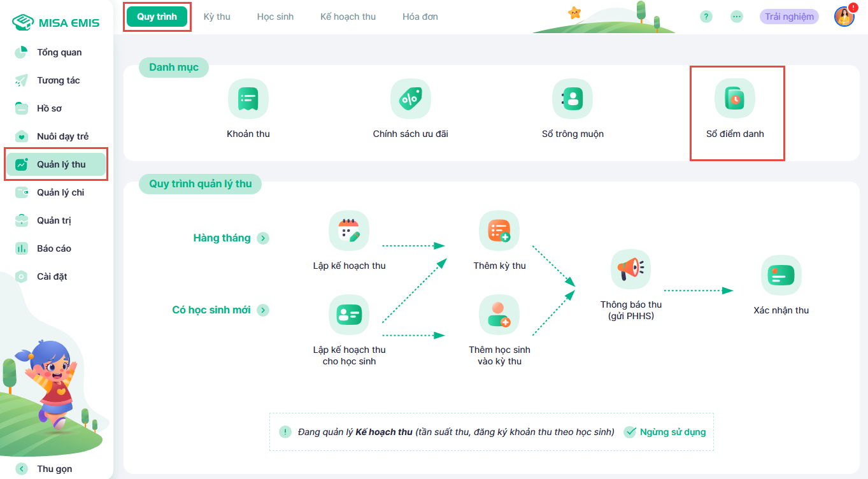Click the help question mark icon

(x=706, y=17)
